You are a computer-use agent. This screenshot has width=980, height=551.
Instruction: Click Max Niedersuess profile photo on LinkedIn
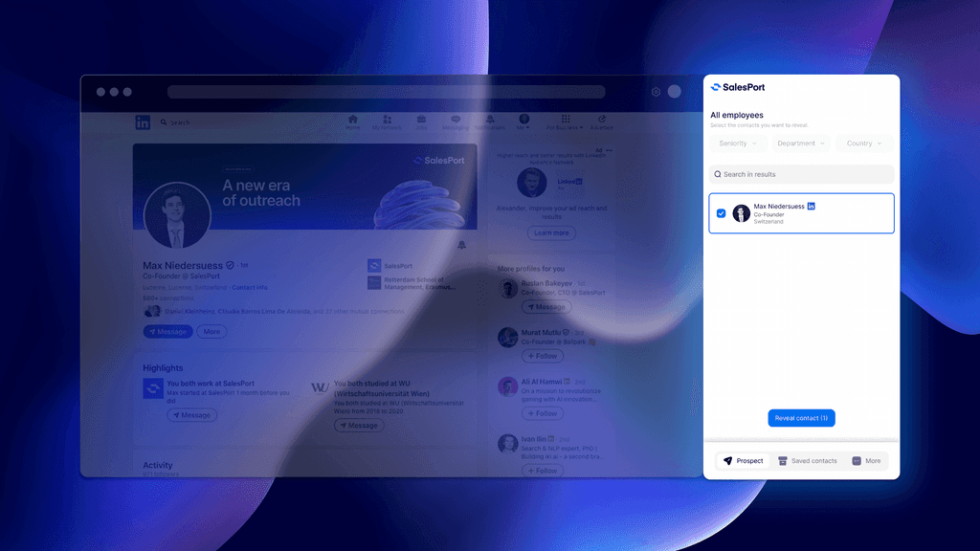(177, 215)
